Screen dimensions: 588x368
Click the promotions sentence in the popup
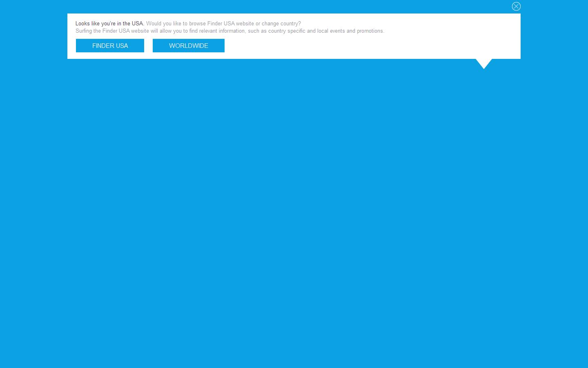coord(229,31)
